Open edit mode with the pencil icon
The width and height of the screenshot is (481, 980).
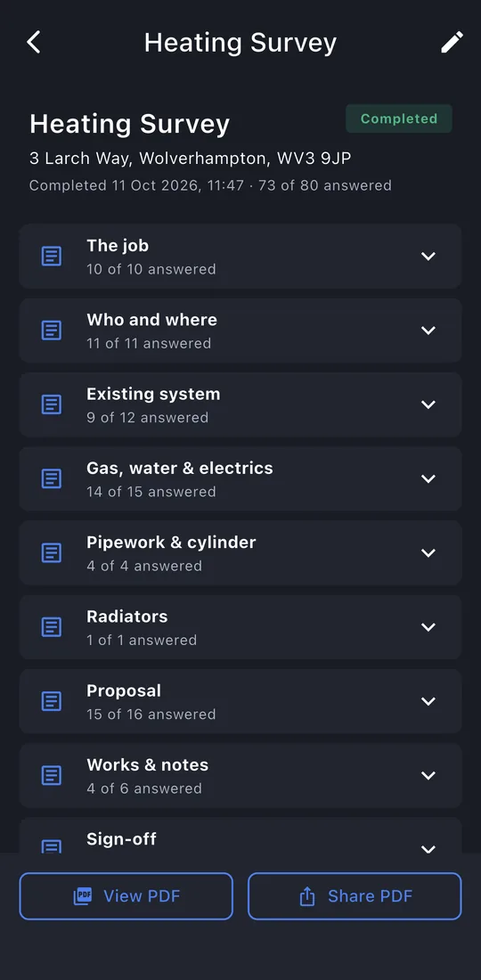(452, 43)
